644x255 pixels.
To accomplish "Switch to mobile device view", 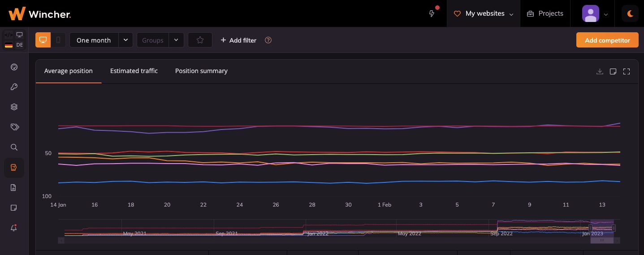I will (58, 40).
